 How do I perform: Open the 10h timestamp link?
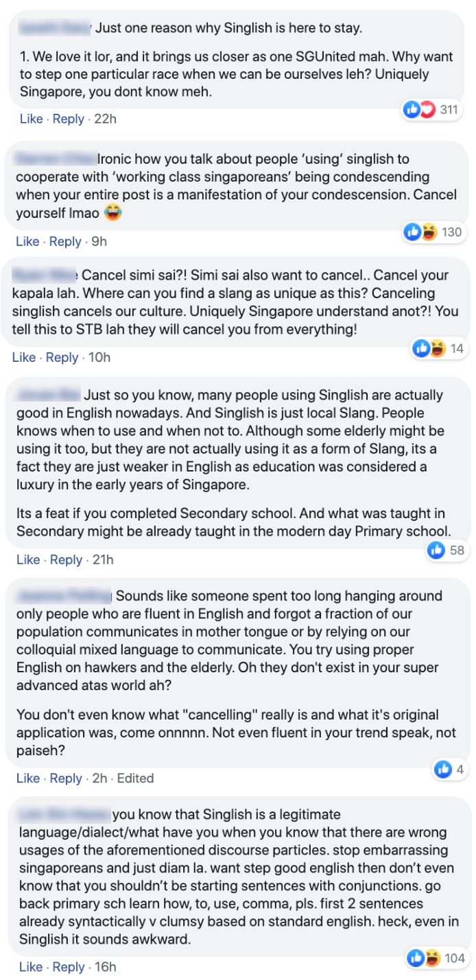99,357
